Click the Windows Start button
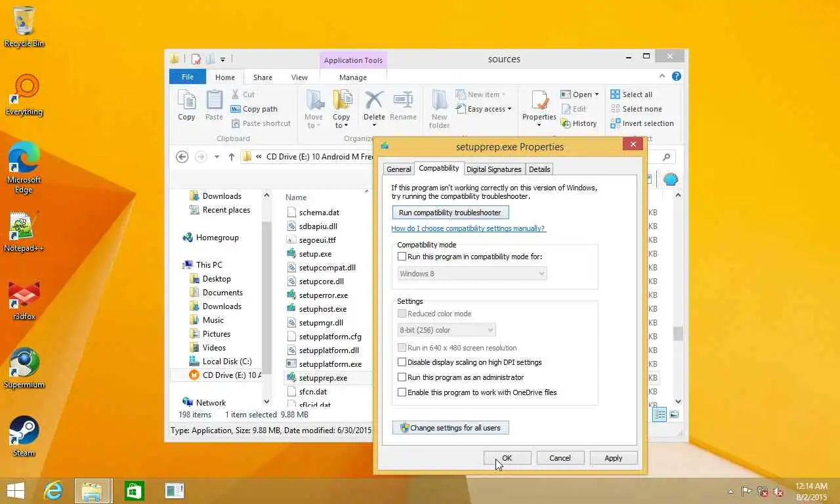 (x=15, y=490)
